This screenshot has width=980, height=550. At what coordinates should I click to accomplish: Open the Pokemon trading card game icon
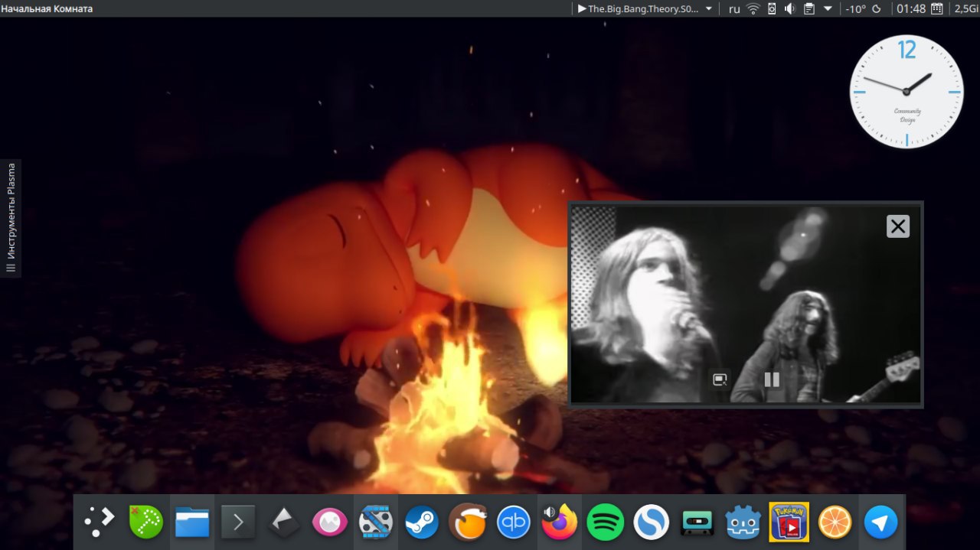[789, 522]
